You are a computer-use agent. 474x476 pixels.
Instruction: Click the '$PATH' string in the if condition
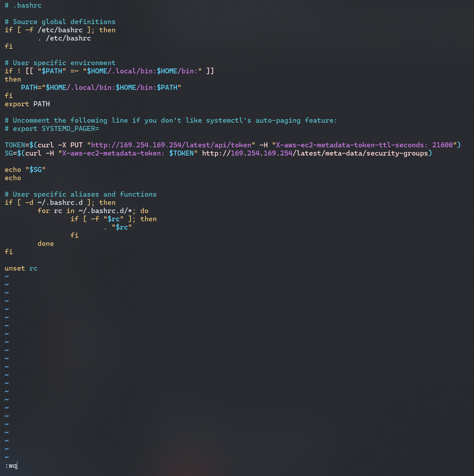52,71
